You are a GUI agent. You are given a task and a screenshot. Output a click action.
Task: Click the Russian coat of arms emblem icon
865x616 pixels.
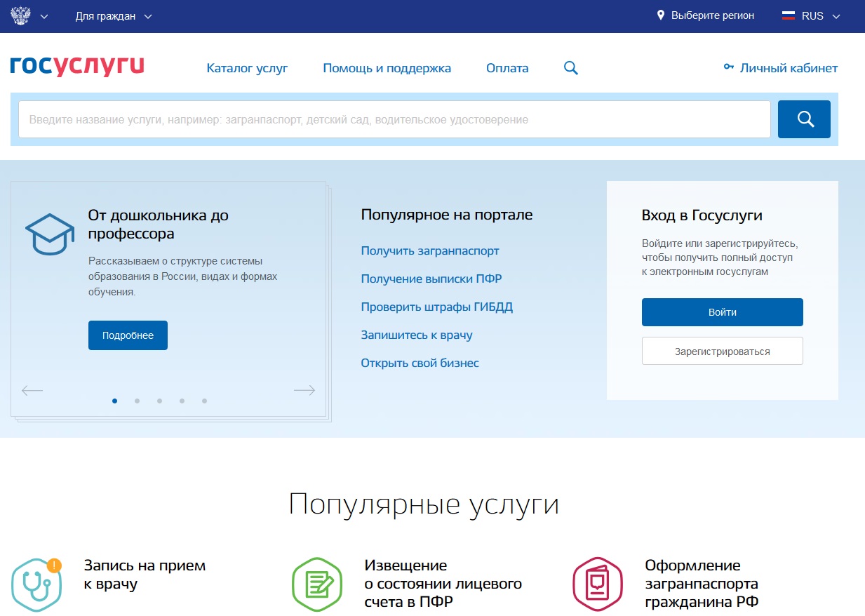pos(21,15)
